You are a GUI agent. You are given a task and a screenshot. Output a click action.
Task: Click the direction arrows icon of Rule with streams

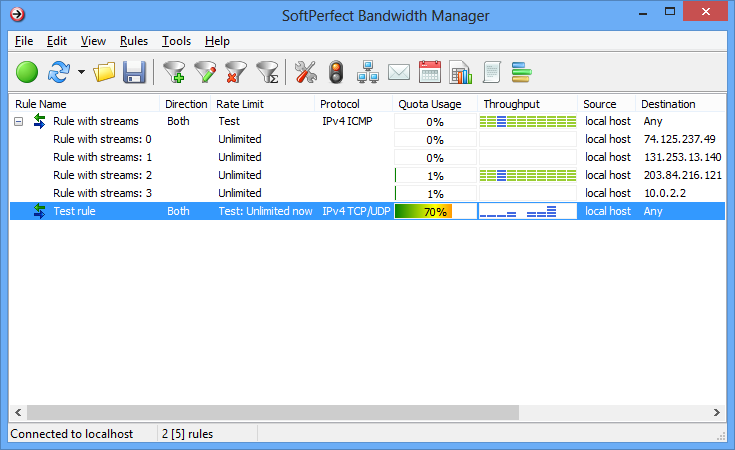39,121
